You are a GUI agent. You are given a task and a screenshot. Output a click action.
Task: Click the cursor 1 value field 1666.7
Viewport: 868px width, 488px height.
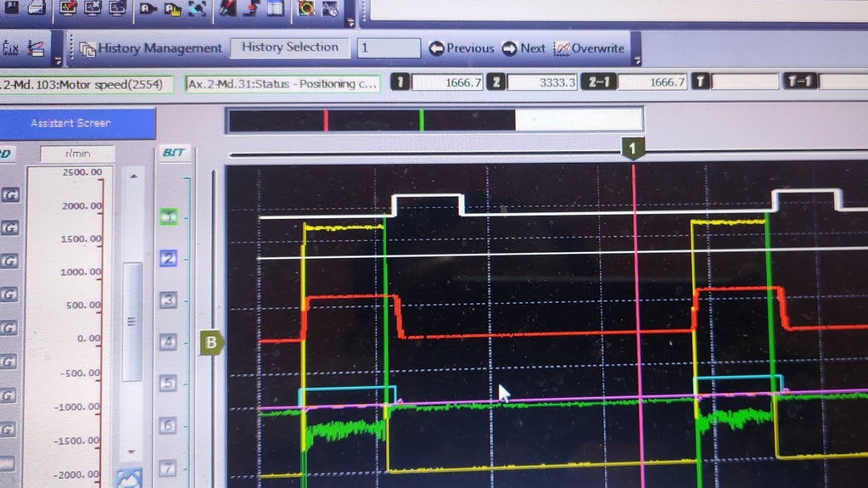[448, 83]
